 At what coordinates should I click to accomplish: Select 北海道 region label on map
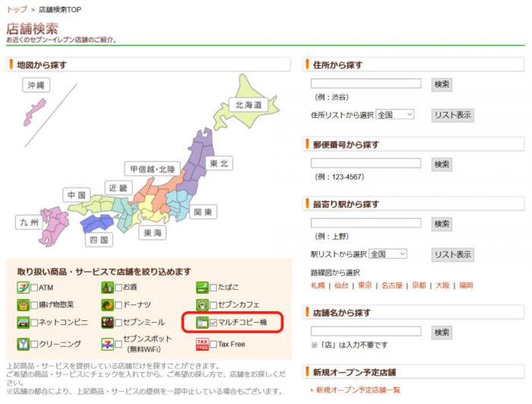point(249,105)
